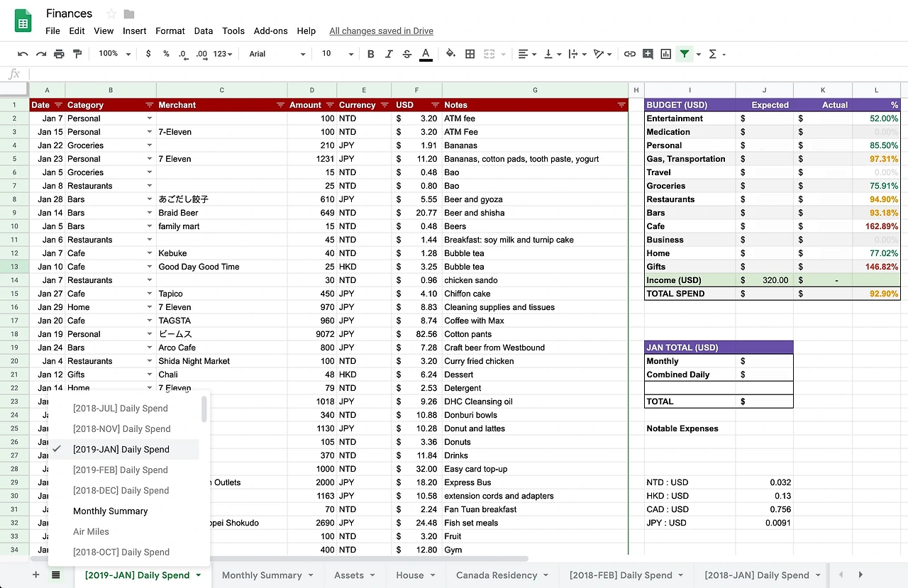Open the font size dropdown
The height and width of the screenshot is (588, 908).
coord(337,54)
